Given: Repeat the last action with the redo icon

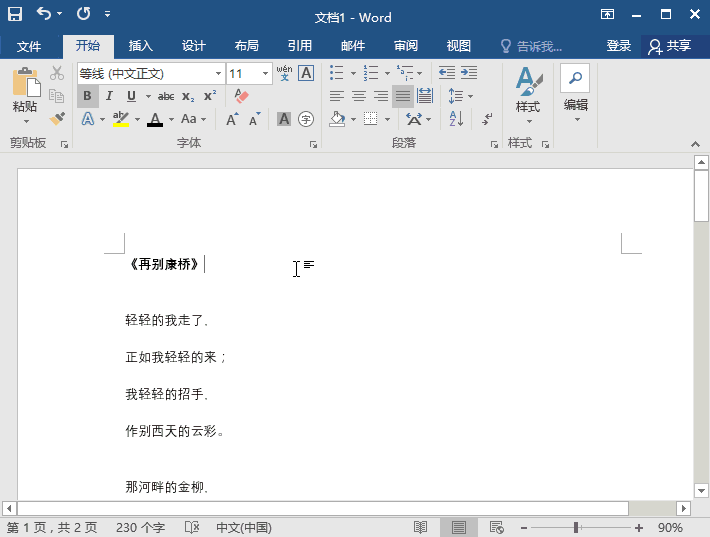Looking at the screenshot, I should 83,14.
